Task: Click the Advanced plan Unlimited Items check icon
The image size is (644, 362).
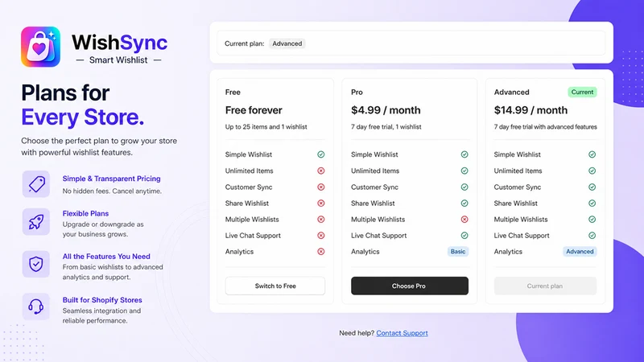Action: click(x=592, y=171)
